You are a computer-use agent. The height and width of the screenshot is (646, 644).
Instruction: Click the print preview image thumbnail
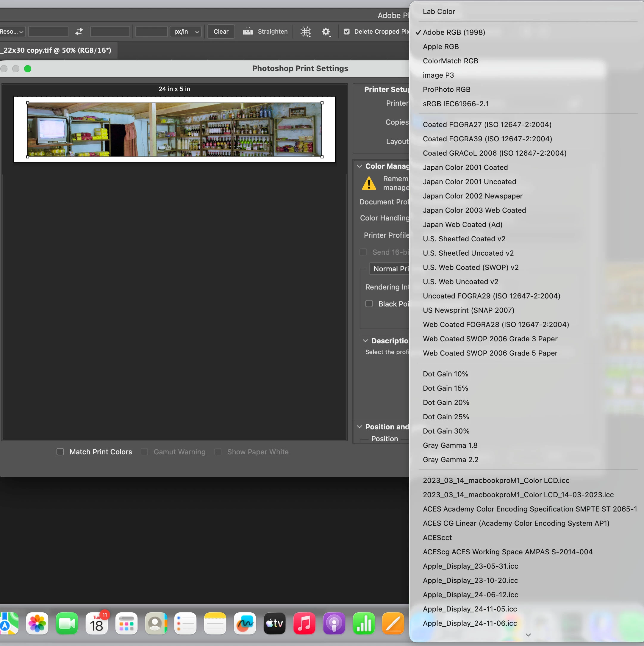pos(174,129)
